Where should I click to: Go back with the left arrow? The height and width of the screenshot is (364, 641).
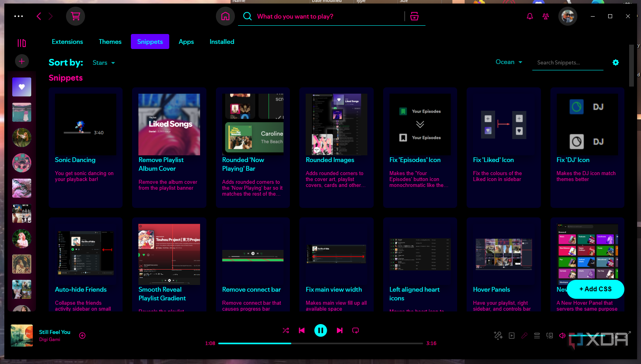click(39, 16)
